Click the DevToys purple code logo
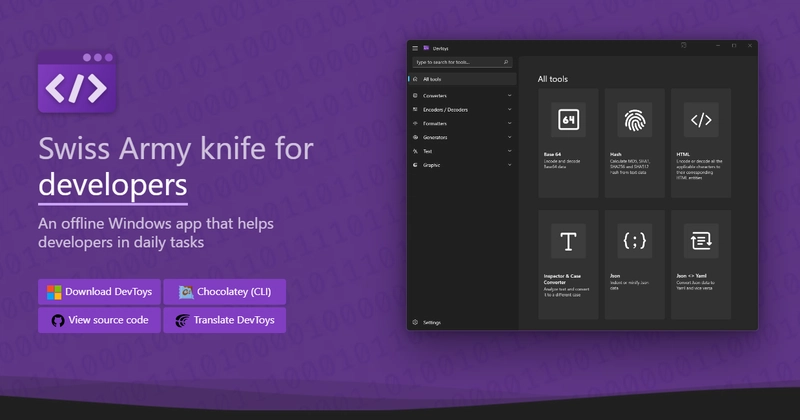The height and width of the screenshot is (420, 800). tap(77, 82)
